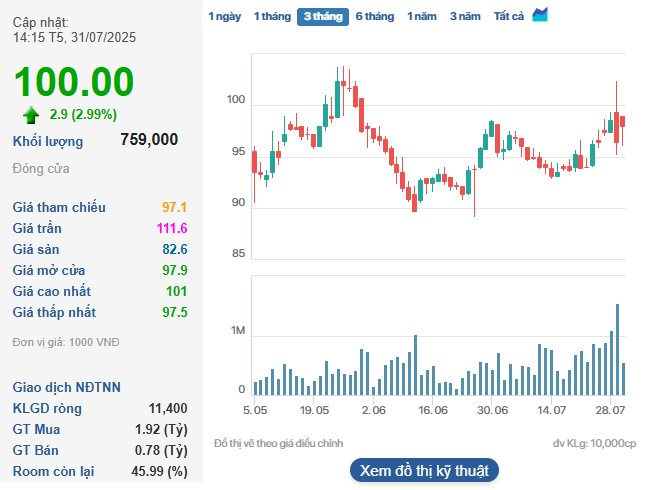Click the 19.05 date label on the axis
656x490 pixels.
314,410
